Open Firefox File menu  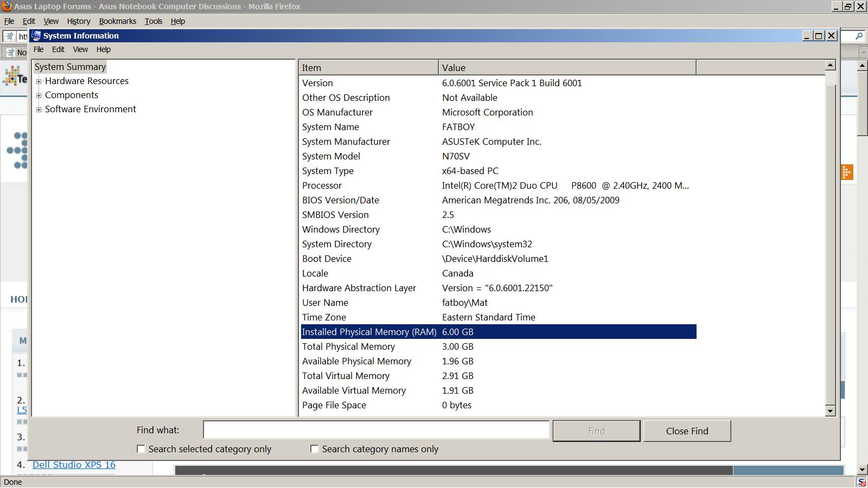tap(9, 21)
